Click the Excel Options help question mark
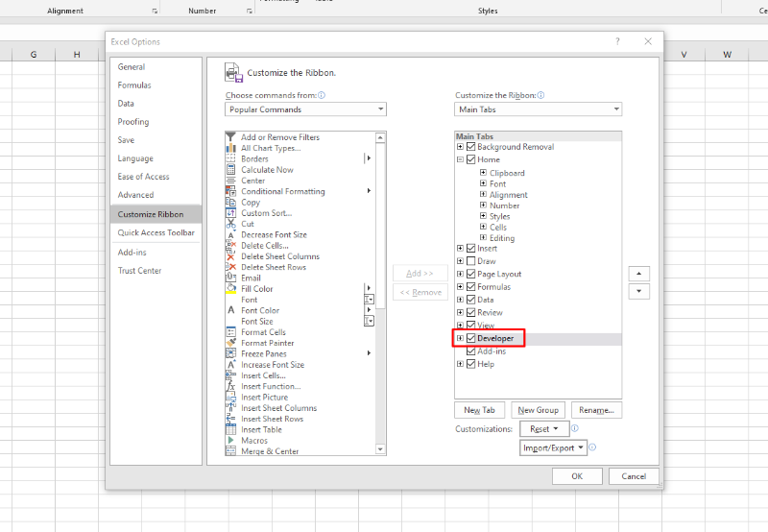768x532 pixels. tap(617, 41)
